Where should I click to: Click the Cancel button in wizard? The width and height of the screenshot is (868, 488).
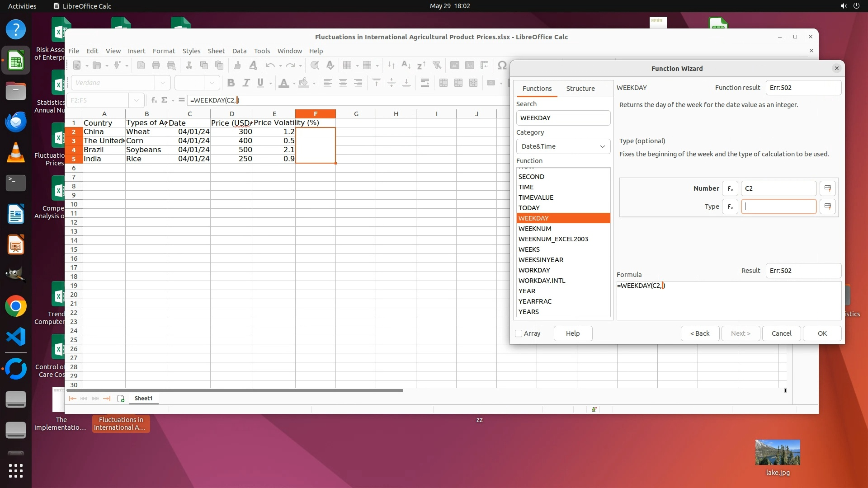781,333
